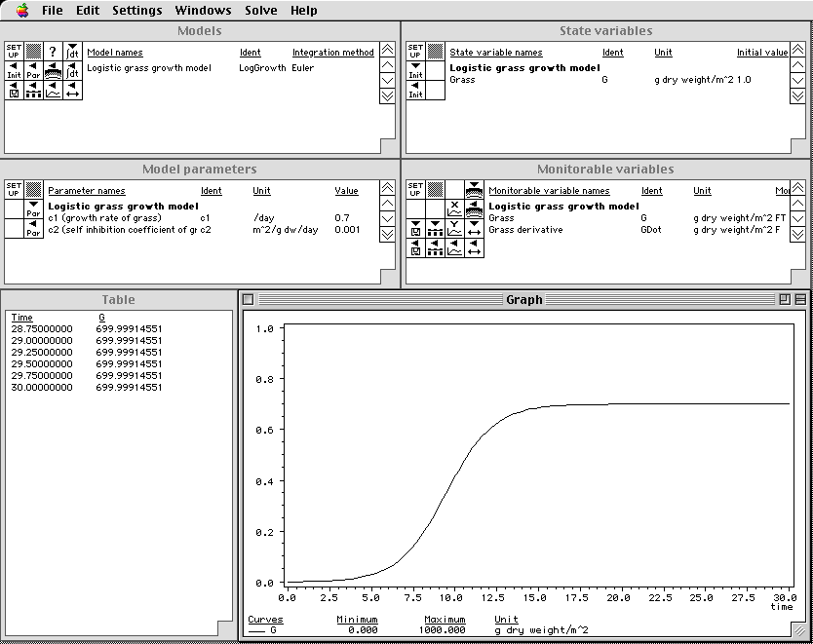Open the Settings menu
The image size is (813, 644).
[136, 11]
